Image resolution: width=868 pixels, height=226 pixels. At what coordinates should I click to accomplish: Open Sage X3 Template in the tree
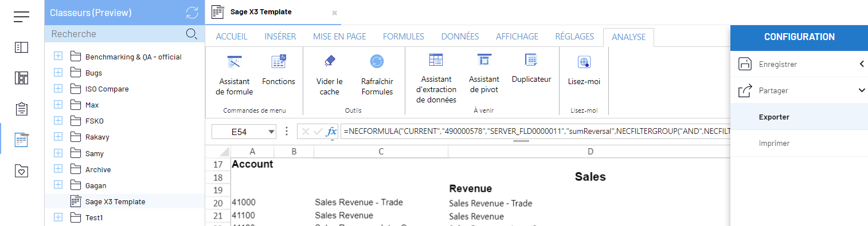115,201
